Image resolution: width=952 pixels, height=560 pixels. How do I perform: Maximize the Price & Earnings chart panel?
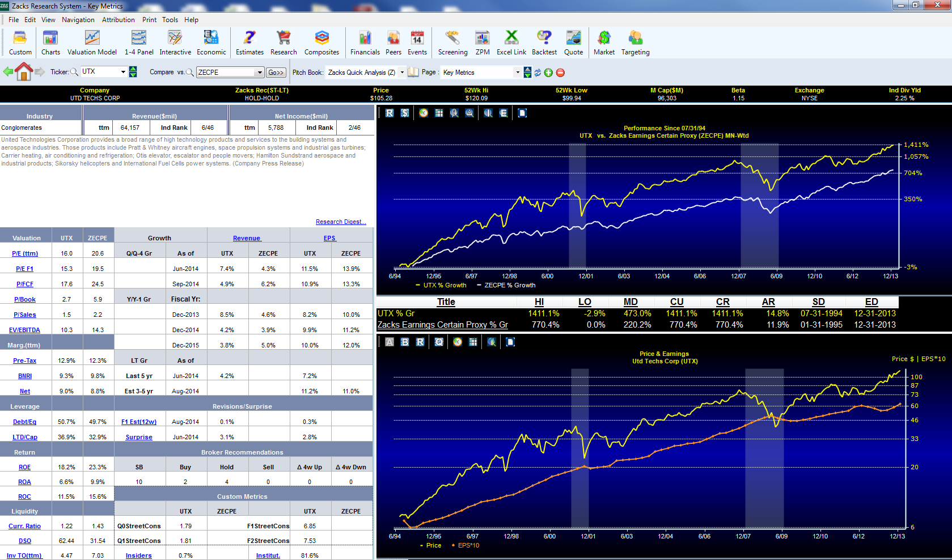coord(510,342)
